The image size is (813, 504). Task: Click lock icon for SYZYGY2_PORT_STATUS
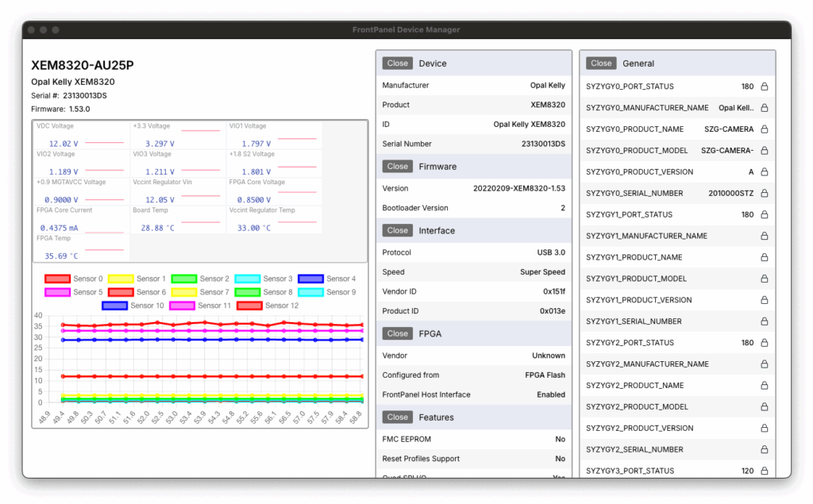(765, 343)
